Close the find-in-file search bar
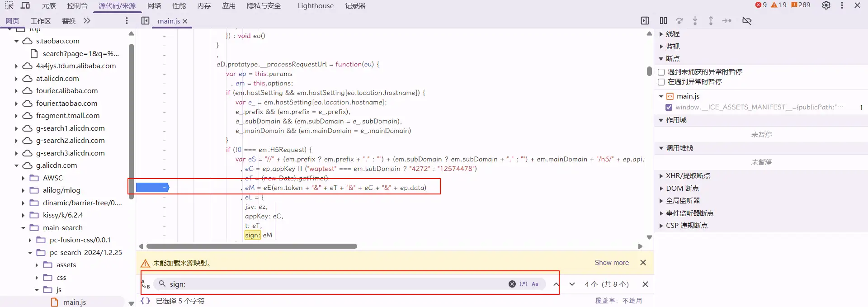This screenshot has height=307, width=868. [645, 284]
